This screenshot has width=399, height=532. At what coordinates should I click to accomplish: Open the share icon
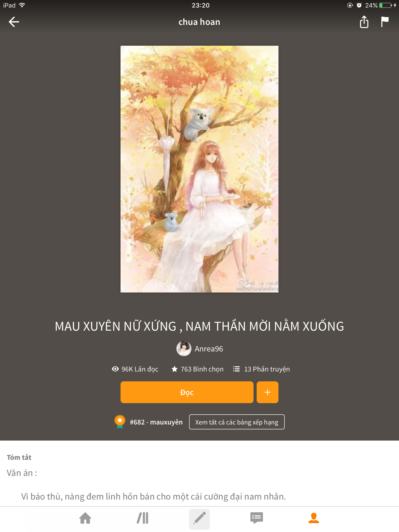point(364,22)
